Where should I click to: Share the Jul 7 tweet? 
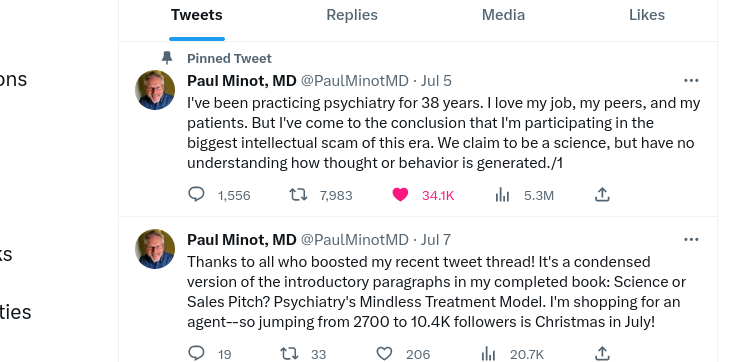click(602, 353)
